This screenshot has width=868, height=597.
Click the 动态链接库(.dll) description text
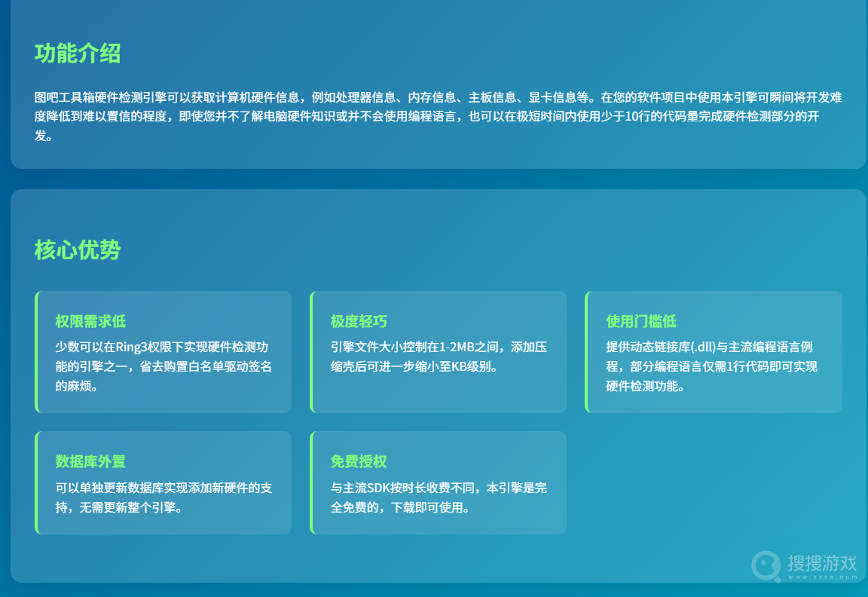click(711, 366)
